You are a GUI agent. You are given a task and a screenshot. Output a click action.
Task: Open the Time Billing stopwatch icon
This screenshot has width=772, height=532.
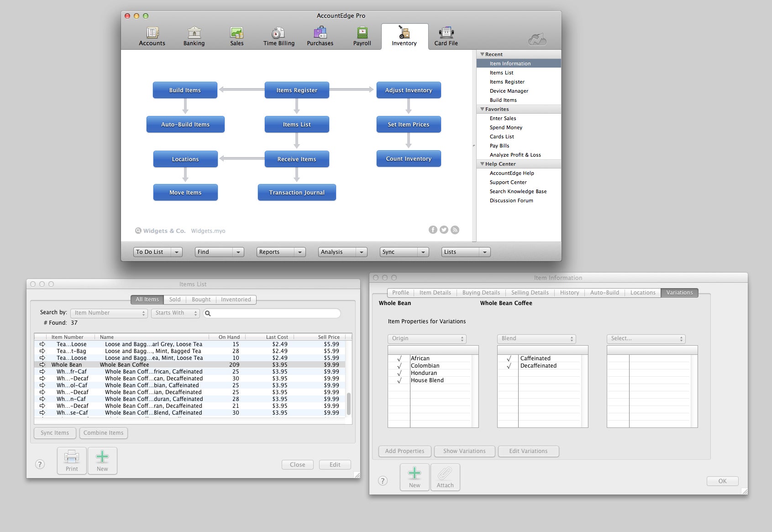tap(278, 32)
